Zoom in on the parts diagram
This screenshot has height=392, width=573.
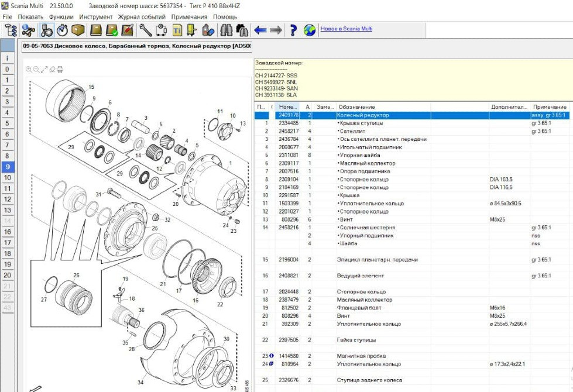tap(29, 70)
